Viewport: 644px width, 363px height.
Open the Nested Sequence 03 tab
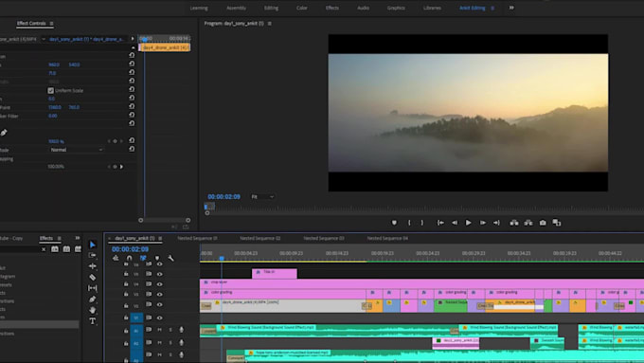click(324, 239)
